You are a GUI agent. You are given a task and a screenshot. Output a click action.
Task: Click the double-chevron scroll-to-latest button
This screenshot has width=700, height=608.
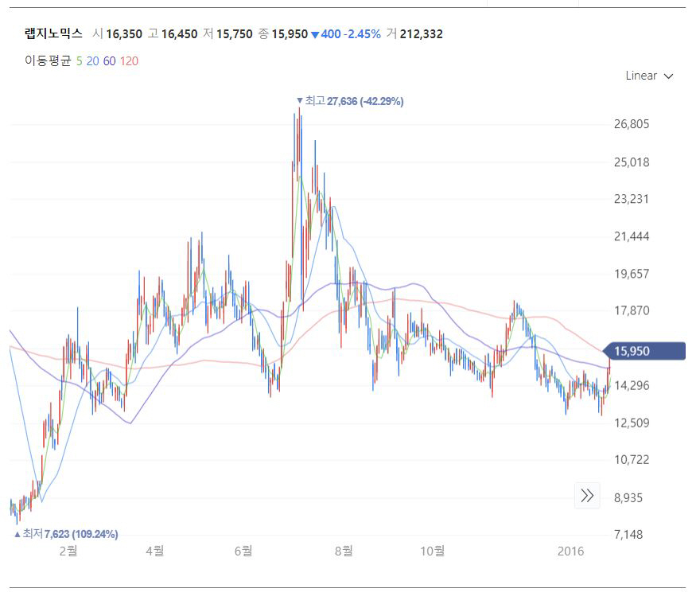point(587,496)
